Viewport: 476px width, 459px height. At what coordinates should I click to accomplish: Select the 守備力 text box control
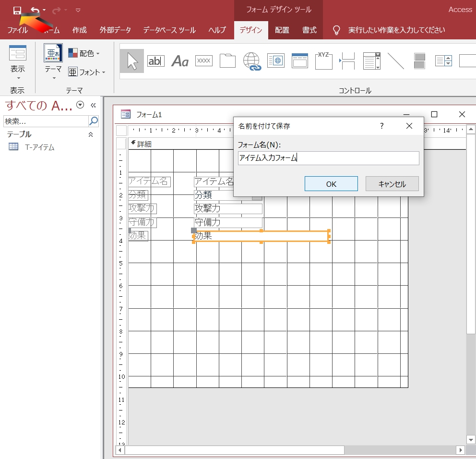tap(228, 222)
